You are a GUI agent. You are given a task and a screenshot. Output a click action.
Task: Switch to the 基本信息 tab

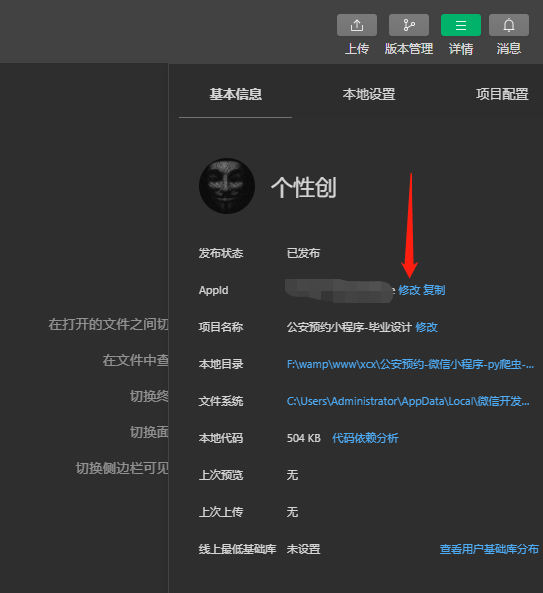(x=236, y=94)
